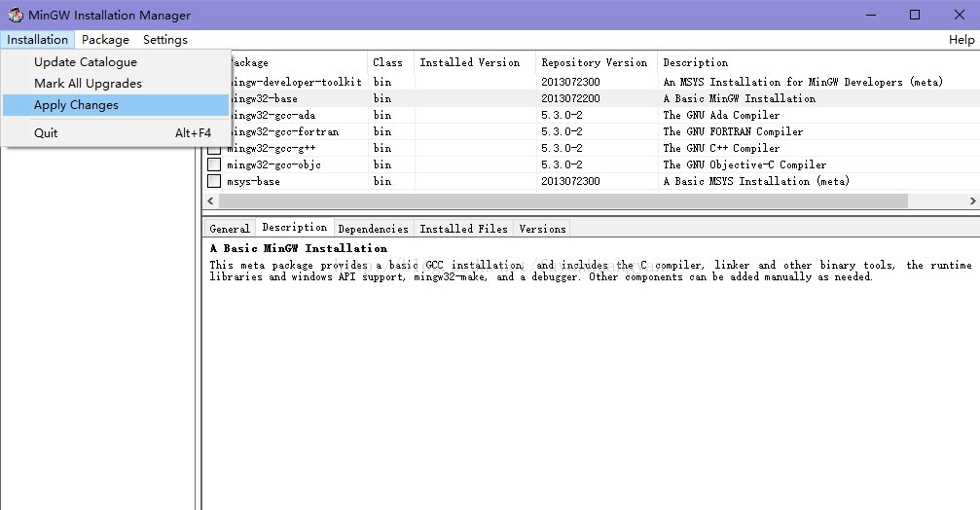The height and width of the screenshot is (510, 980).
Task: Choose Update Catalogue from the menu
Action: tap(116, 62)
